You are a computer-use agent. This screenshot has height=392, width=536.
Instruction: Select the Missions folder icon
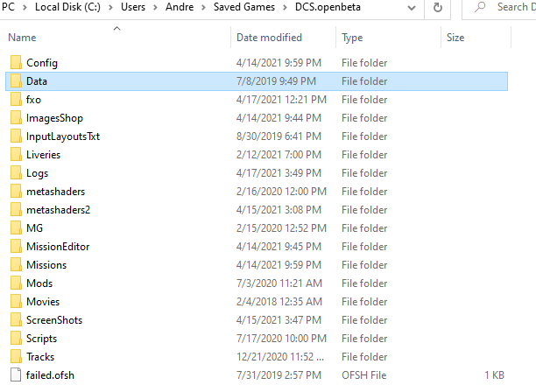[x=16, y=265]
